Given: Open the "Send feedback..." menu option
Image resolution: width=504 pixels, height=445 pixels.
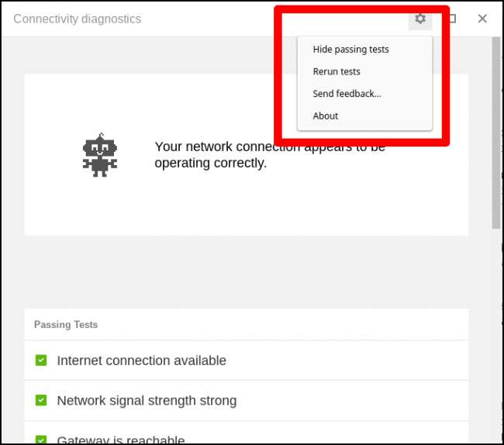Looking at the screenshot, I should click(347, 94).
